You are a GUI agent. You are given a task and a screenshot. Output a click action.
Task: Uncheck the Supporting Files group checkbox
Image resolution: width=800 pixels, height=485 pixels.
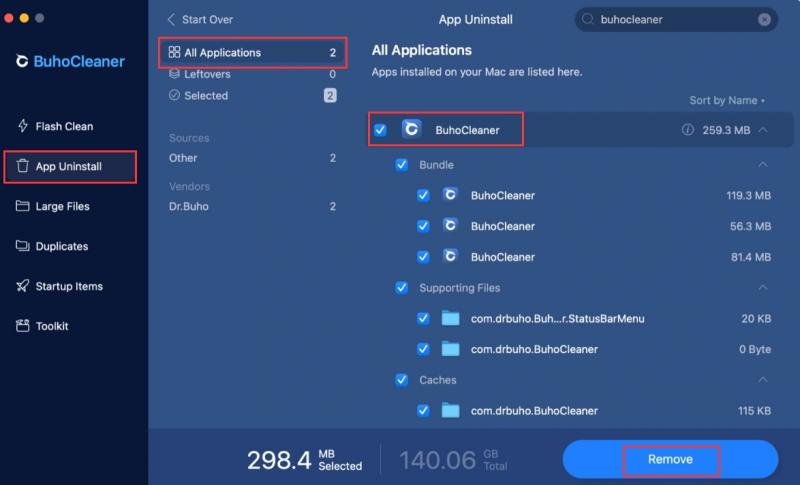tap(402, 288)
